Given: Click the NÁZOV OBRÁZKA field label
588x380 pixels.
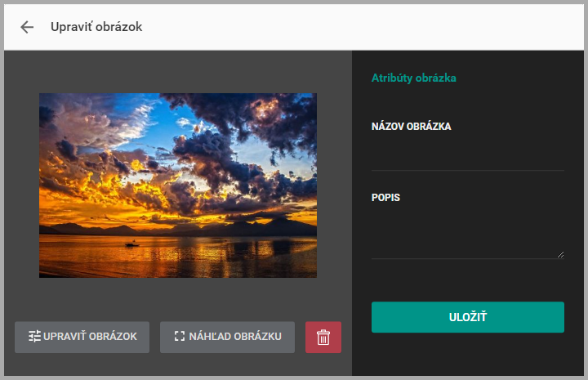Looking at the screenshot, I should (x=411, y=127).
